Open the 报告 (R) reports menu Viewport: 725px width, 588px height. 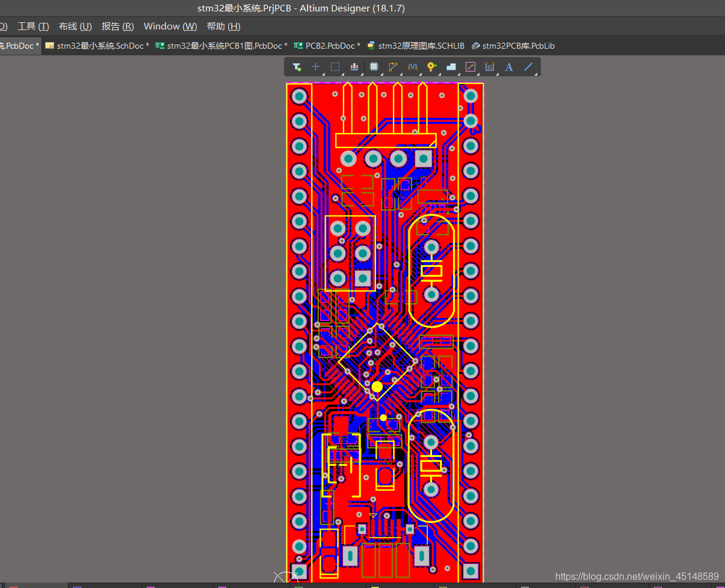[x=118, y=26]
